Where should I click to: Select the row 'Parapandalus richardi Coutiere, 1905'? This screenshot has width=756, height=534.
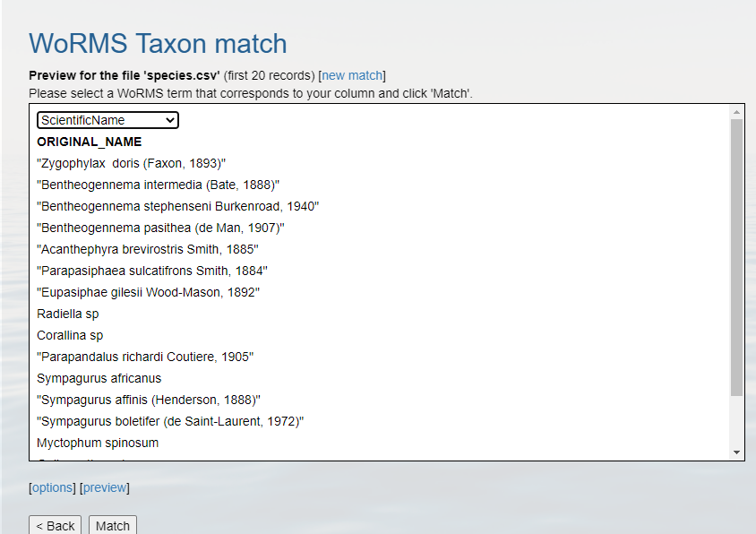pos(145,357)
